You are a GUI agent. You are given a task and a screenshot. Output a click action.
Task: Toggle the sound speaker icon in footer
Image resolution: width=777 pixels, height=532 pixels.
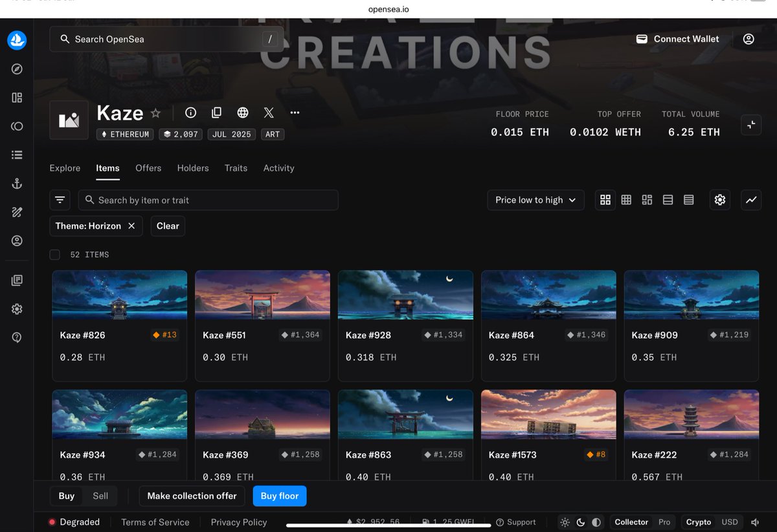(755, 522)
